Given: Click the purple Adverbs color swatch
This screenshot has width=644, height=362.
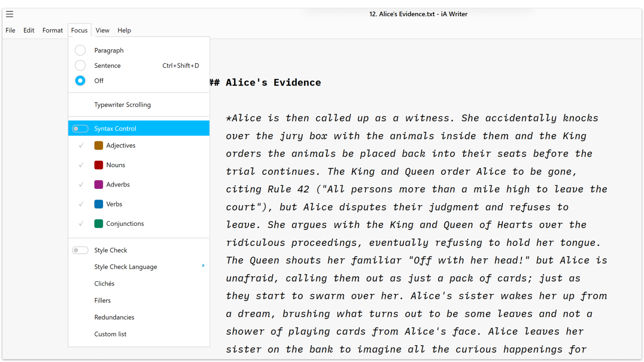Looking at the screenshot, I should (99, 184).
